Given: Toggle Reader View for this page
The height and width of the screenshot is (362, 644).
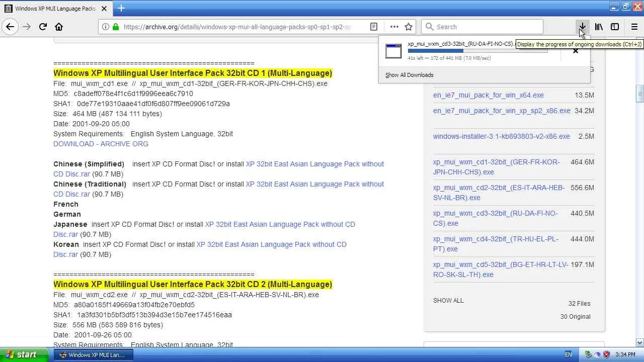Looking at the screenshot, I should point(374,27).
